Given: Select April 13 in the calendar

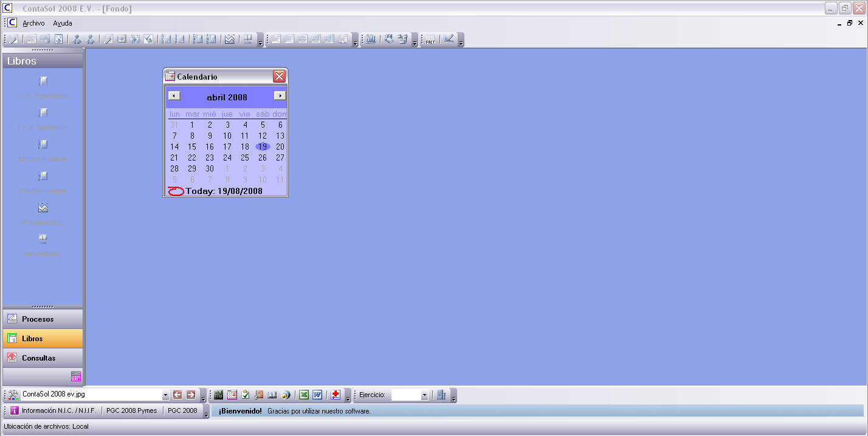Looking at the screenshot, I should [x=280, y=136].
